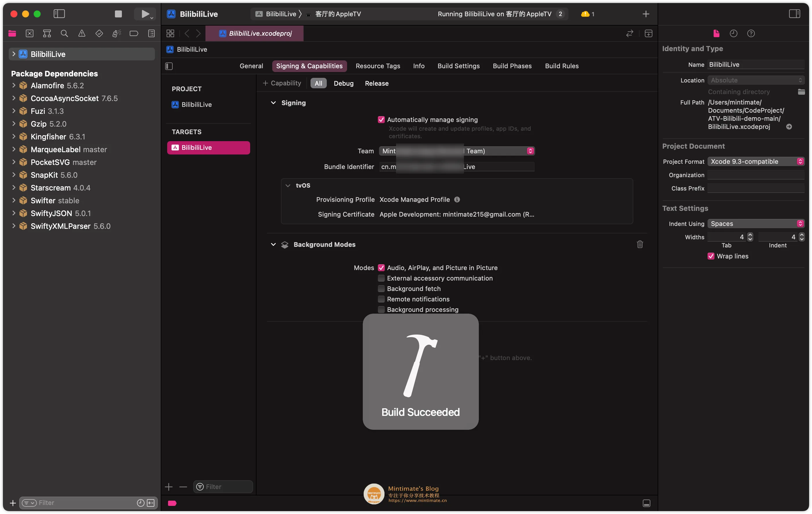Viewport: 812px width, 514px height.
Task: Filter capabilities by Release configuration
Action: coord(376,83)
